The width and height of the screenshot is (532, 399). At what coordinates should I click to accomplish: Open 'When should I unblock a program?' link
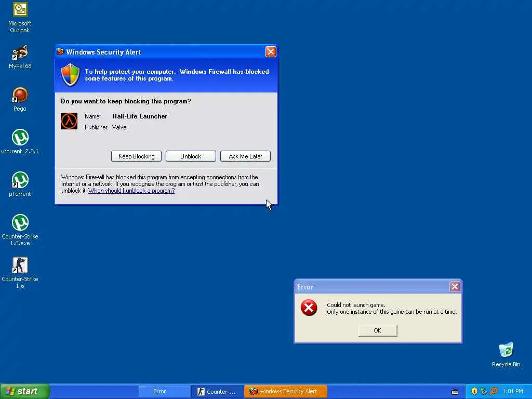[x=131, y=191]
